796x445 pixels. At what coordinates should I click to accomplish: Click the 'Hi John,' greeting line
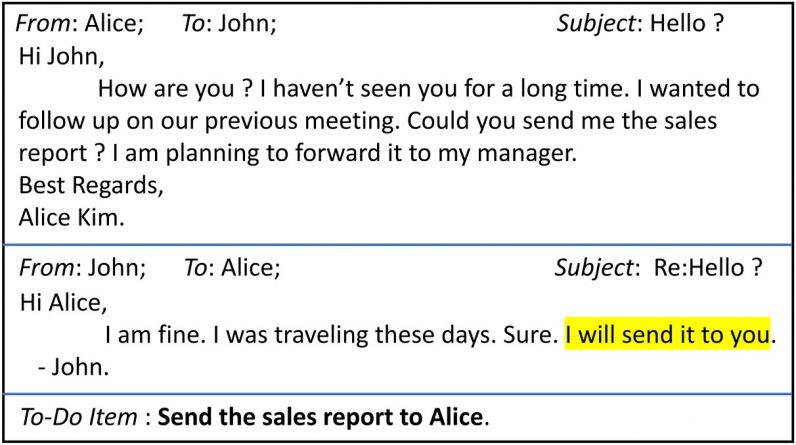point(61,56)
